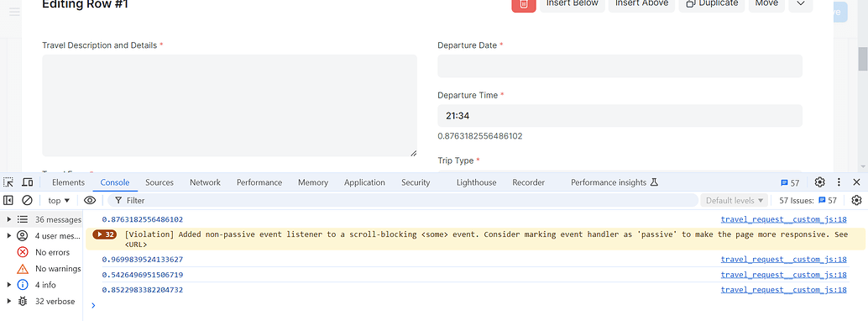Open the top context dropdown
This screenshot has width=868, height=321.
tap(59, 200)
